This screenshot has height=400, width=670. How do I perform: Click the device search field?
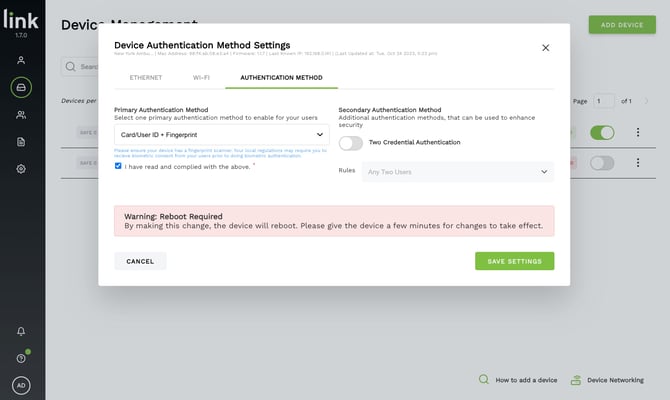80,67
